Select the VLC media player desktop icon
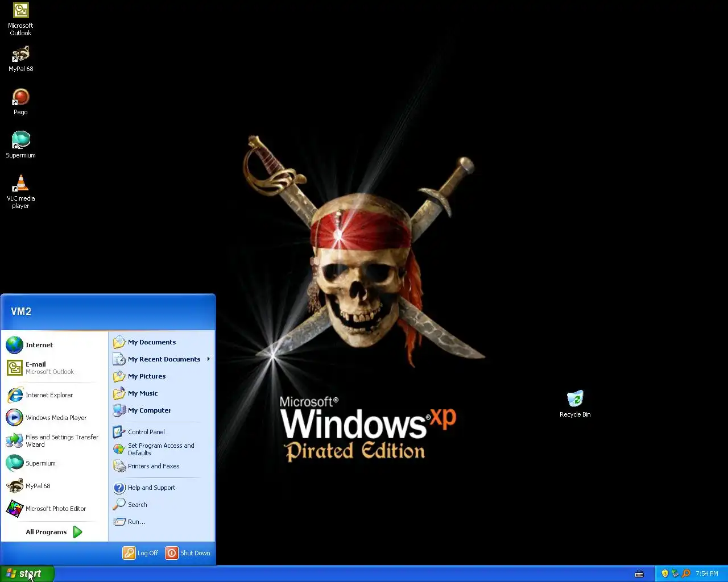This screenshot has height=582, width=728. 20,192
